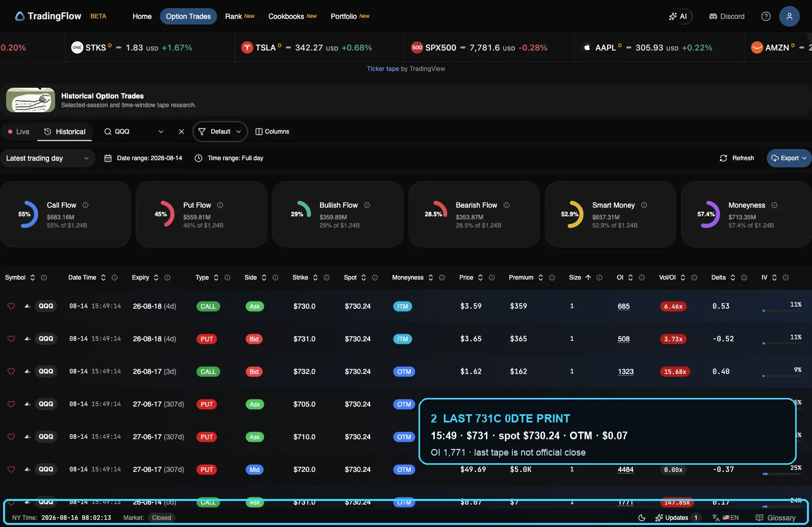Switch to the Live tab
The height and width of the screenshot is (527, 812).
point(19,132)
